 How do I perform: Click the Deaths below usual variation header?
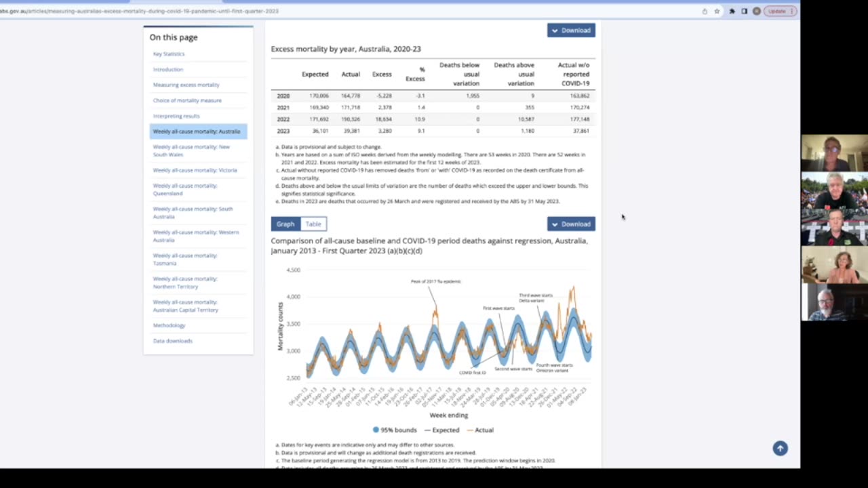pos(459,74)
